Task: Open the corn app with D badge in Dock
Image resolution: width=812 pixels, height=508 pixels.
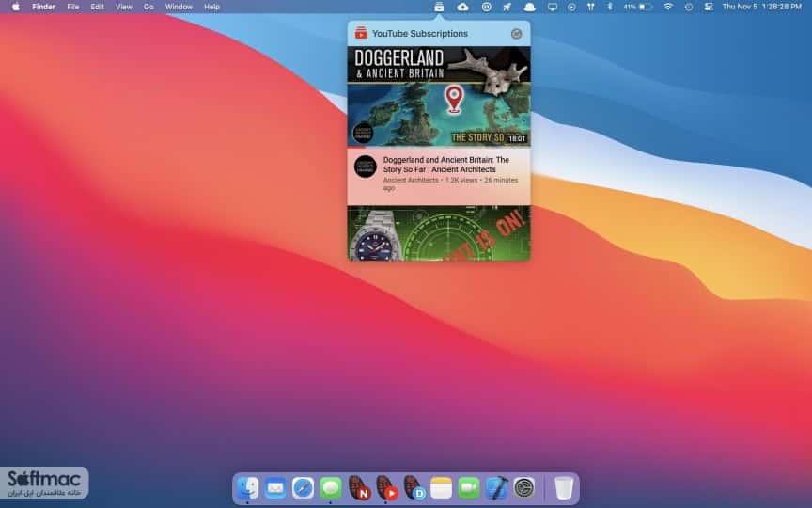Action: [x=414, y=488]
